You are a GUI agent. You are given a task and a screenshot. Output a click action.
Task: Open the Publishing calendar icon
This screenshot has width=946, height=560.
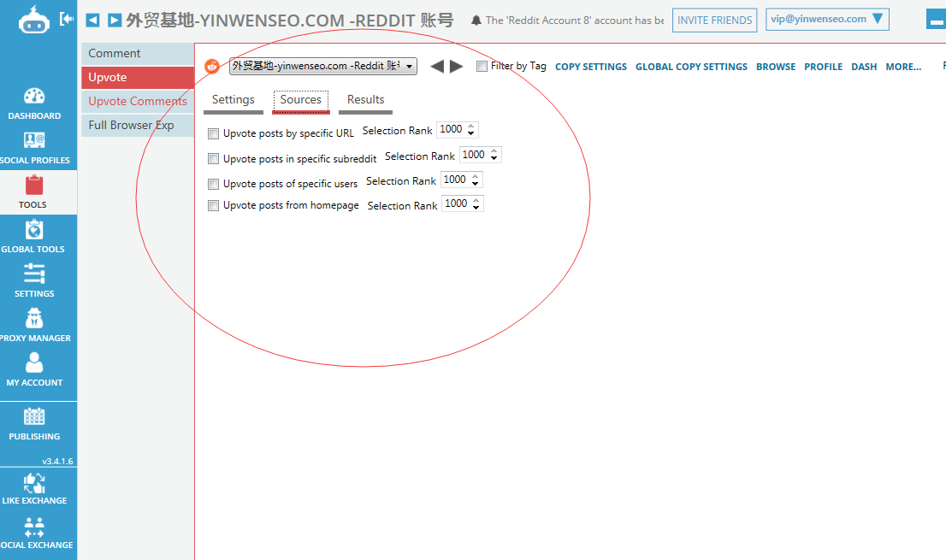tap(34, 418)
